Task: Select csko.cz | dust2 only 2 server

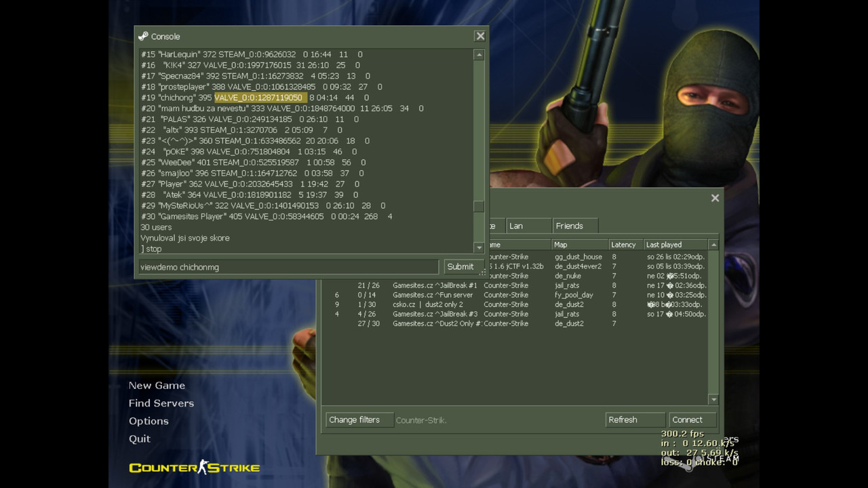Action: [x=515, y=304]
